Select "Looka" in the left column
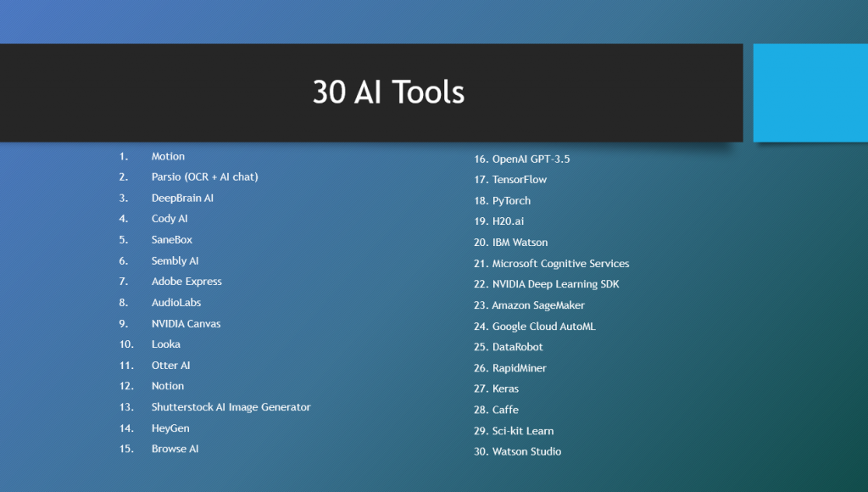This screenshot has height=492, width=868. pos(166,344)
